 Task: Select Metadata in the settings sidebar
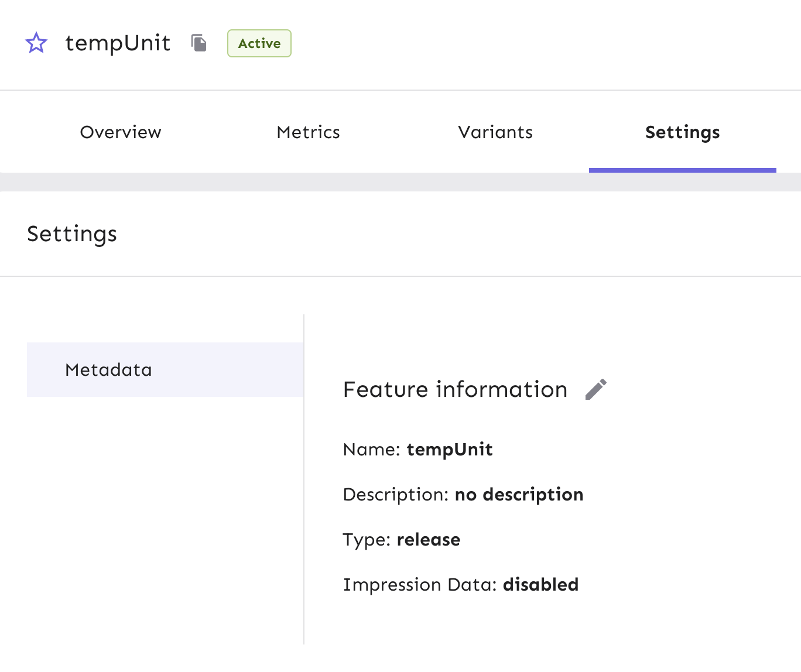(108, 369)
